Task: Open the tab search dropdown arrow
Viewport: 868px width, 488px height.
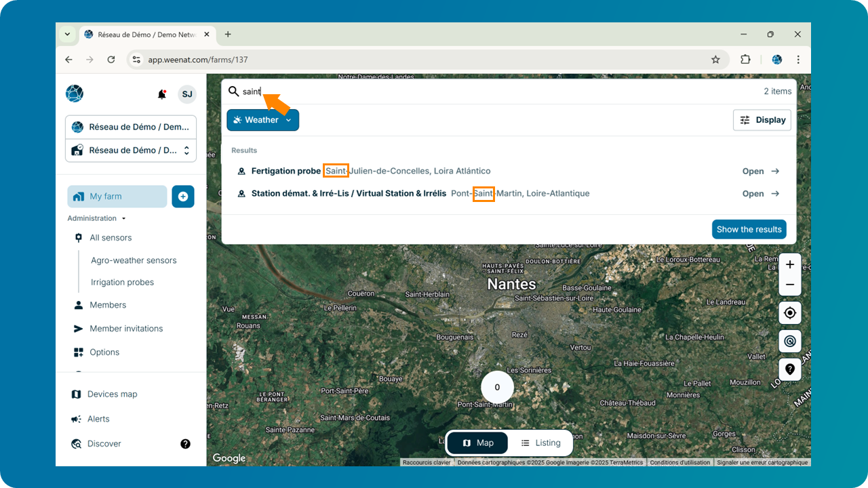Action: [x=67, y=34]
